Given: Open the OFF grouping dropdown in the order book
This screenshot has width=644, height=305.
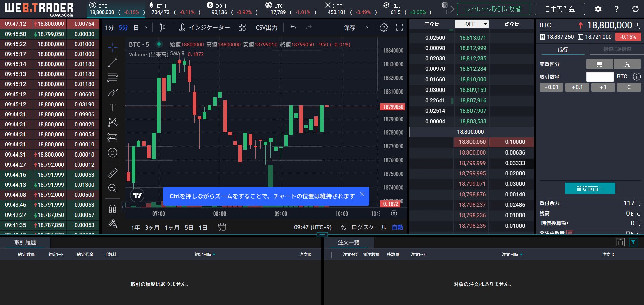Looking at the screenshot, I should [x=471, y=24].
